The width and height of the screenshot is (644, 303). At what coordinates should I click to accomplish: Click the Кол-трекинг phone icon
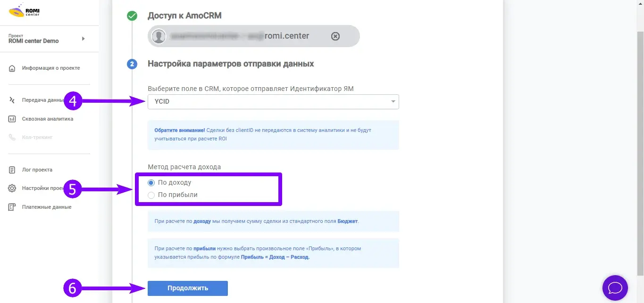coord(12,138)
